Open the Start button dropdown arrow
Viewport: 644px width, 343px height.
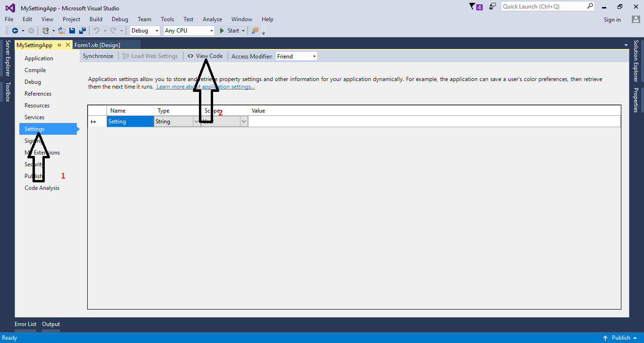(x=243, y=31)
